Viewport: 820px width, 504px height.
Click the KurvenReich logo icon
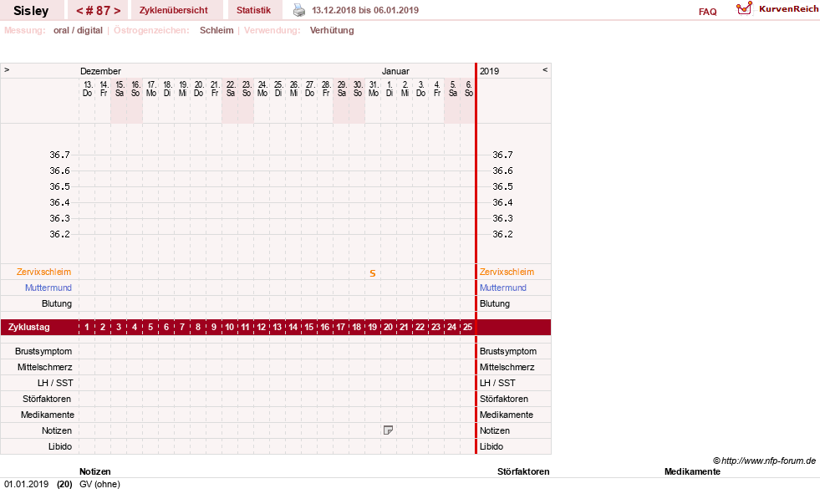point(744,8)
